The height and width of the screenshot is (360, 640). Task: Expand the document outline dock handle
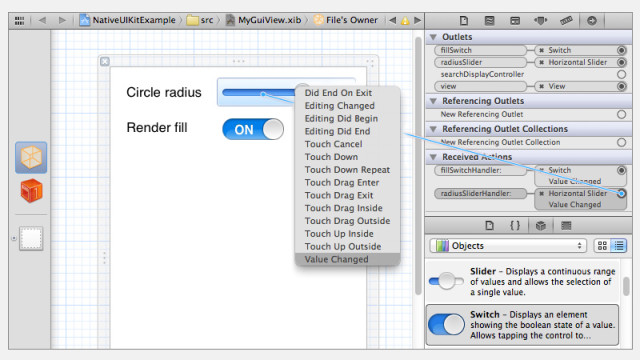[x=13, y=238]
